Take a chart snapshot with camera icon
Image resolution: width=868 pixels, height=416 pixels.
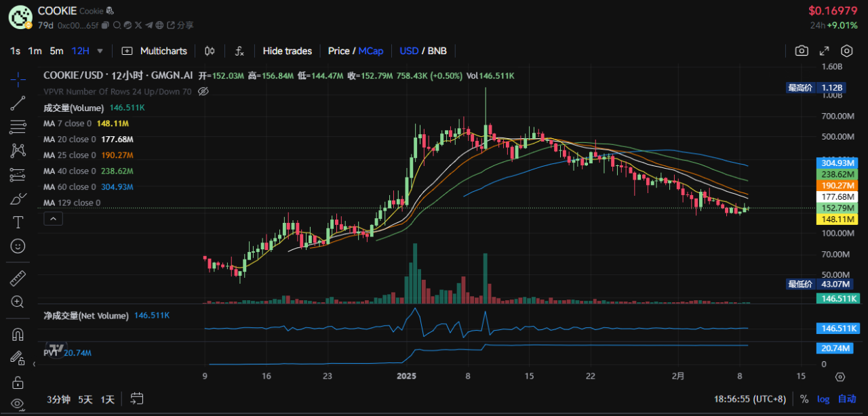(x=802, y=51)
